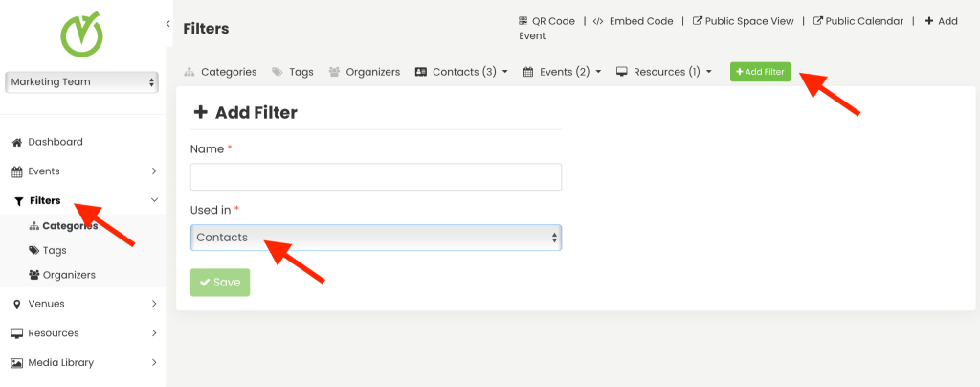Click the green checkmark logo
The width and height of the screenshot is (980, 387).
tap(82, 34)
